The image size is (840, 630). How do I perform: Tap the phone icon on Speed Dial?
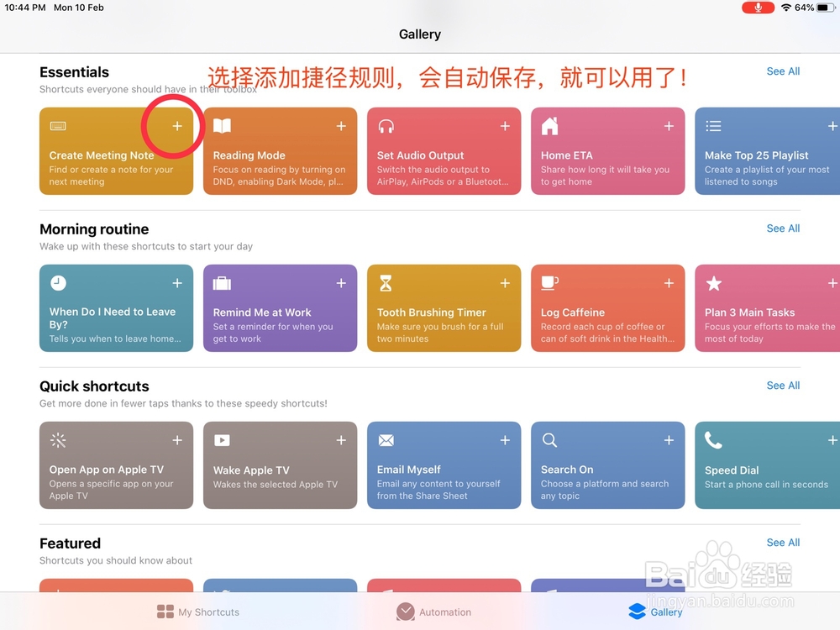[x=713, y=440]
